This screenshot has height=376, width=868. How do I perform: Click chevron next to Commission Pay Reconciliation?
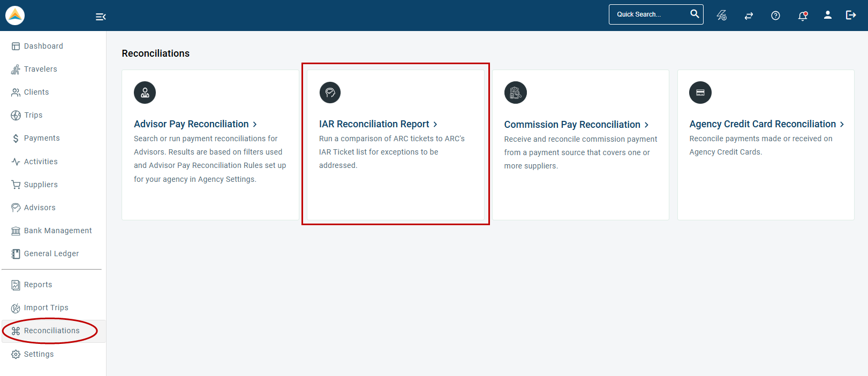647,125
